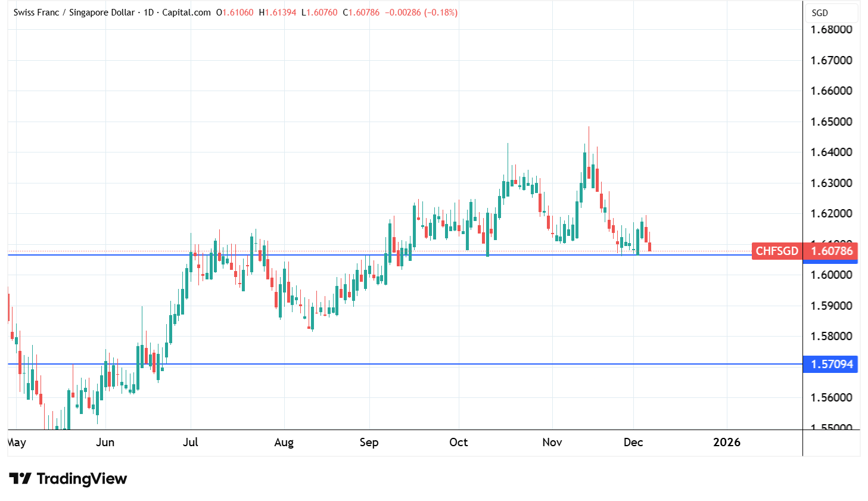The height and width of the screenshot is (501, 868).
Task: Click the Jul label on time axis
Action: [191, 443]
